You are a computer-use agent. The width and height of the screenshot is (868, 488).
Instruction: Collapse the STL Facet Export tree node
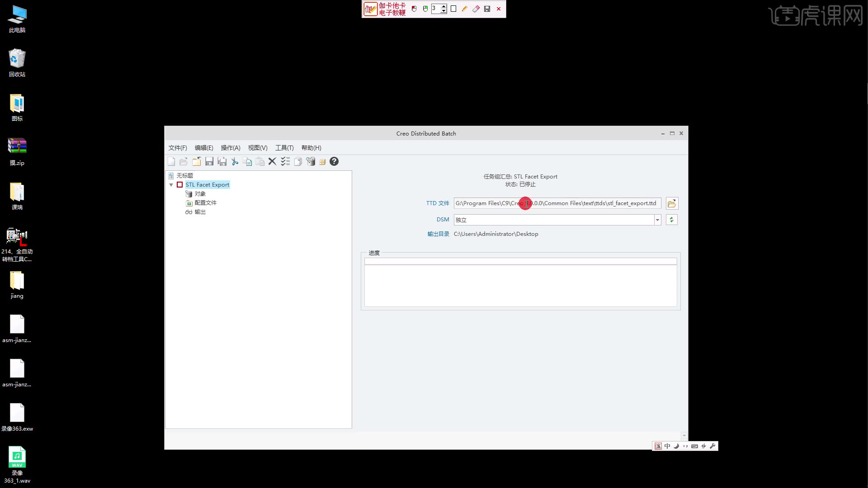[171, 185]
